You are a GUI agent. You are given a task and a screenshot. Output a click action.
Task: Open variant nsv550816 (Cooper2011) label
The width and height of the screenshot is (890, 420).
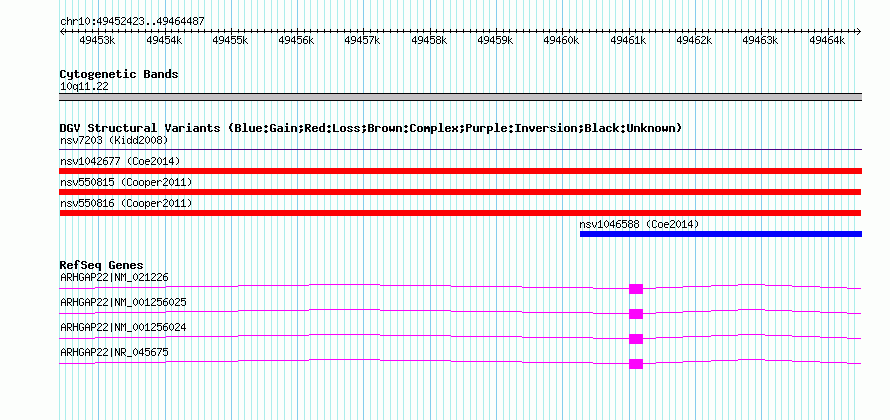click(x=126, y=203)
